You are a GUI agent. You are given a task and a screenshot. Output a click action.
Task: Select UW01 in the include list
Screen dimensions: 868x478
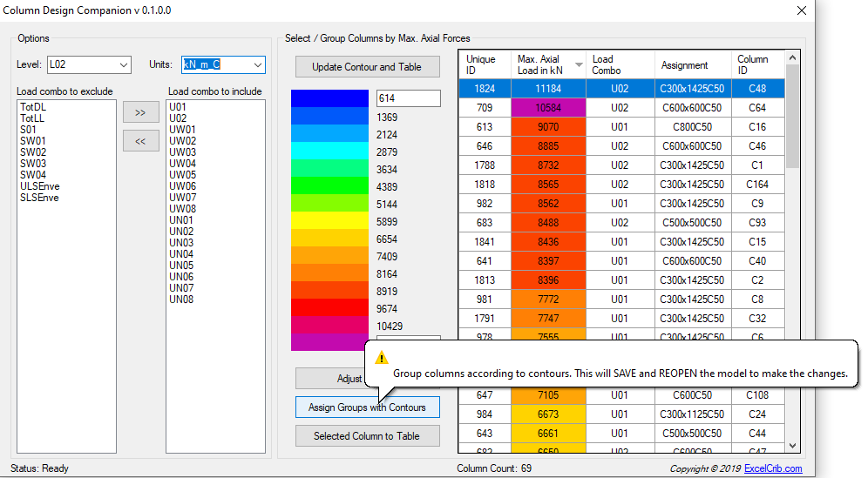pyautogui.click(x=182, y=130)
